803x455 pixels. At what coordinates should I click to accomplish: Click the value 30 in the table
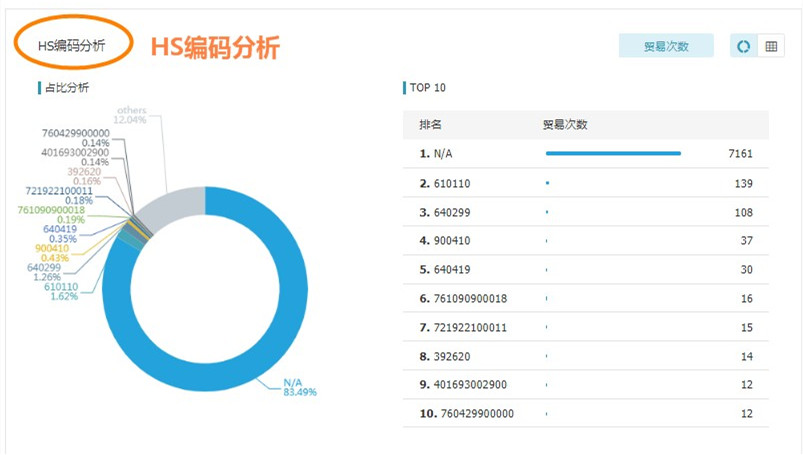tap(747, 270)
